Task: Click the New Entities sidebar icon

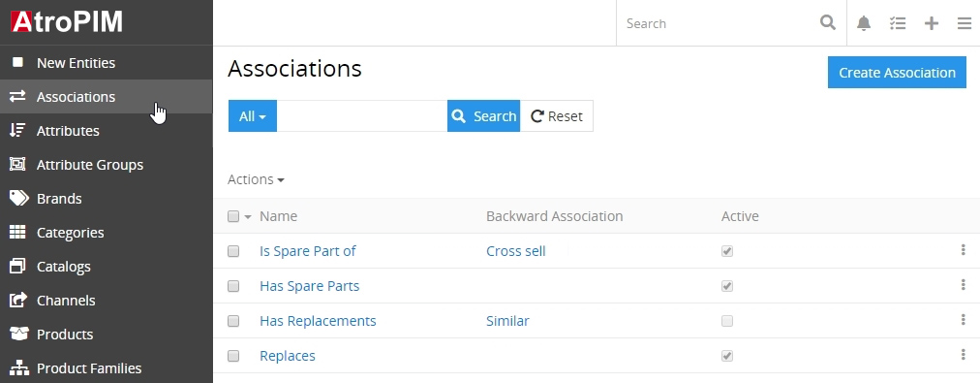Action: point(18,63)
